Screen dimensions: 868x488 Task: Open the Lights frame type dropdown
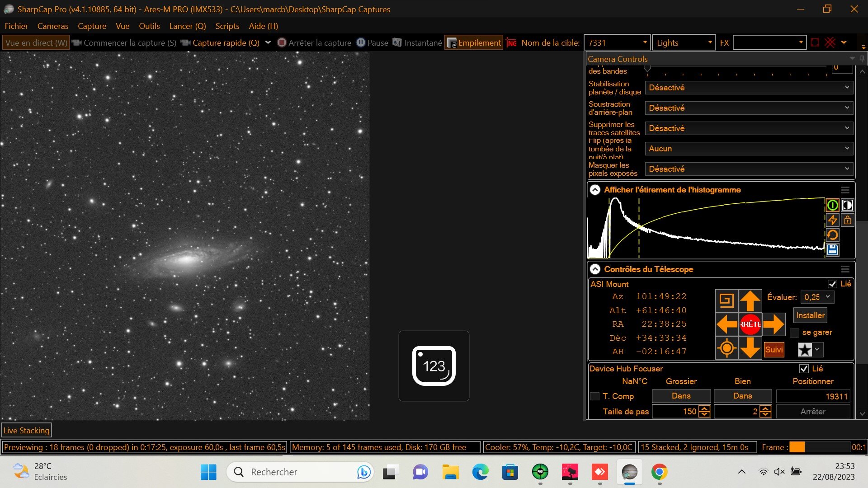click(710, 42)
